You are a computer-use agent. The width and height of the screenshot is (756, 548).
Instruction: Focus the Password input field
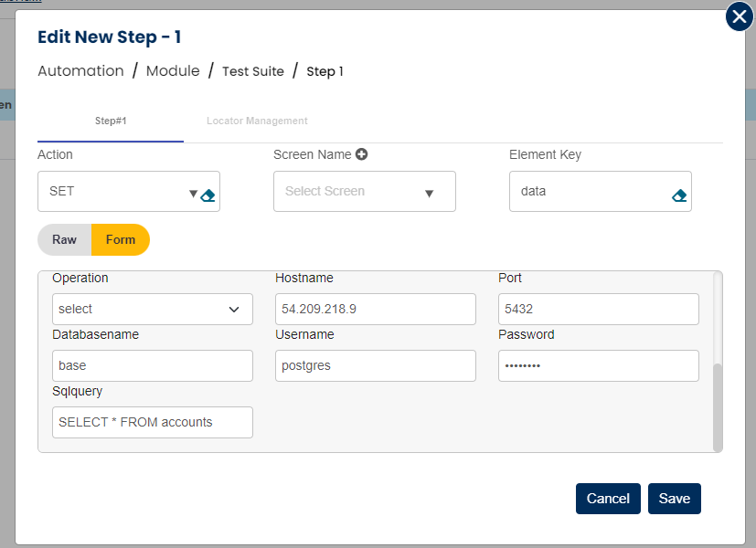click(x=598, y=366)
